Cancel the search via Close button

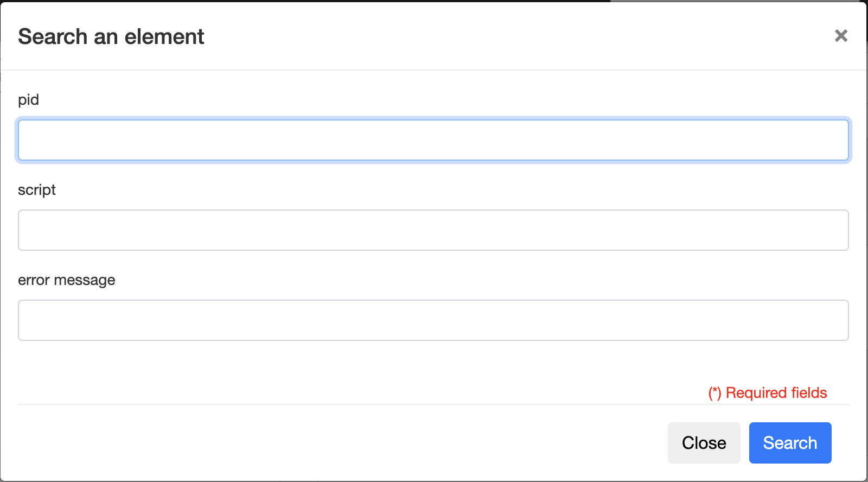tap(704, 443)
